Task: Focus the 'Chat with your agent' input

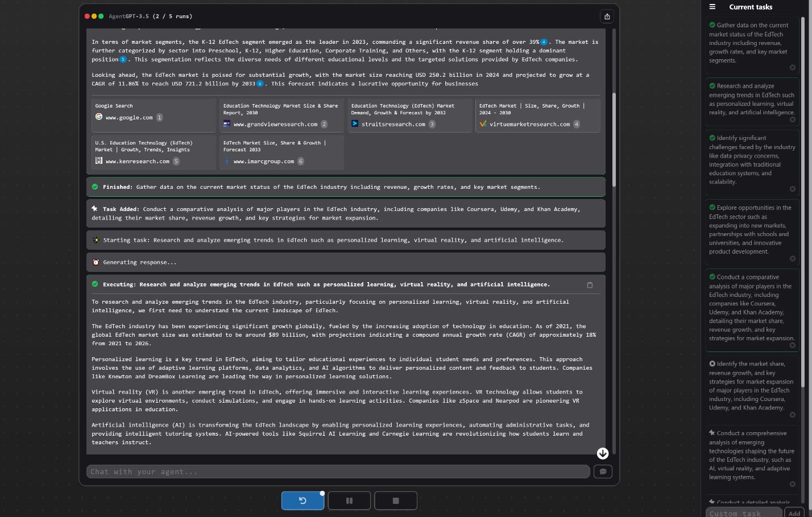Action: [338, 471]
